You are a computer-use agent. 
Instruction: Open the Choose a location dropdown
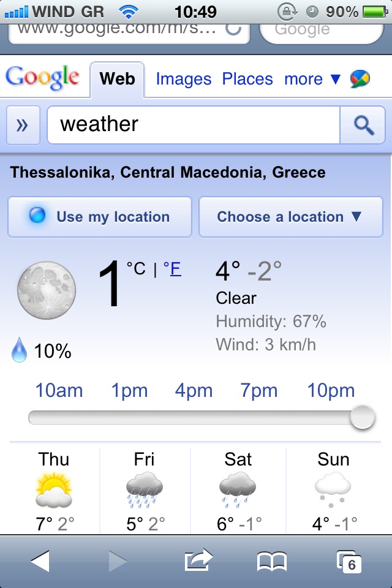pos(290,217)
